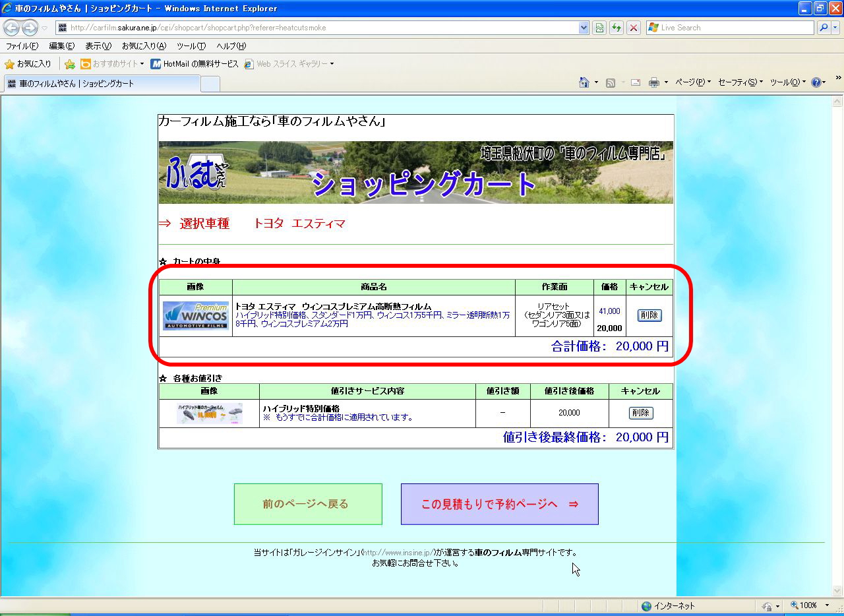844x616 pixels.
Task: Click the vertical scrollbar up arrow
Action: coord(838,102)
